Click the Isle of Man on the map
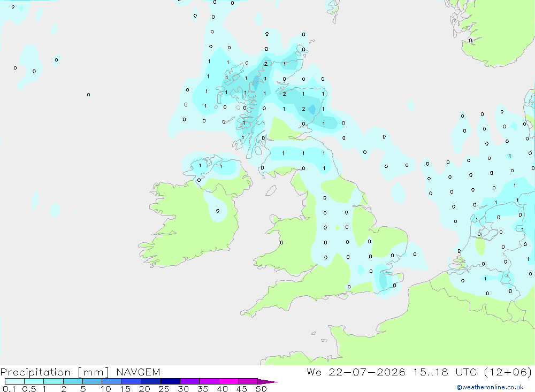This screenshot has height=392, width=535. pos(271,190)
